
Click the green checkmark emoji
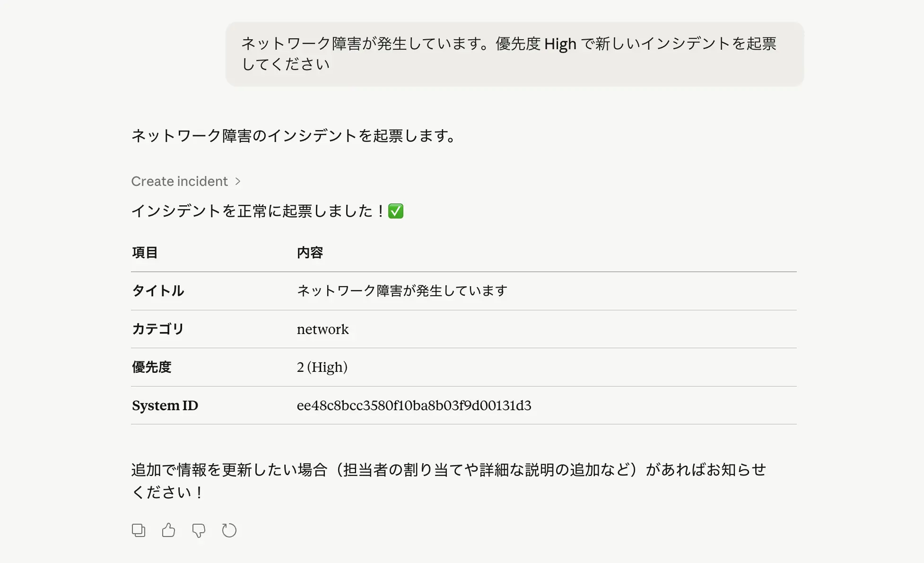[396, 211]
